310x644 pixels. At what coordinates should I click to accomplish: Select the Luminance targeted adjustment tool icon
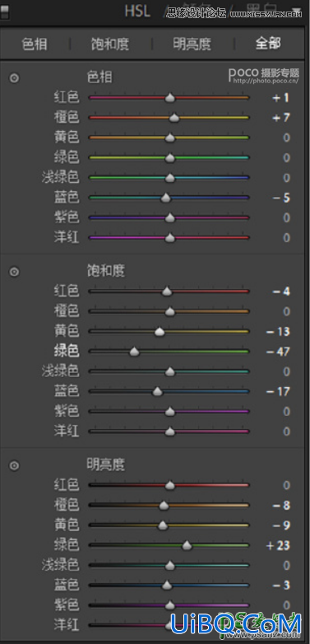tap(14, 465)
